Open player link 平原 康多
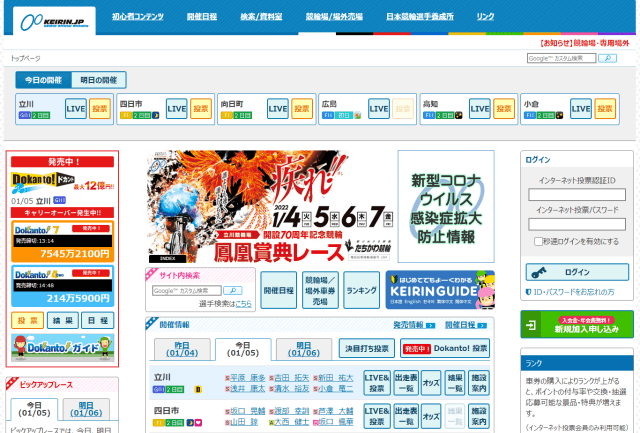 pyautogui.click(x=247, y=378)
